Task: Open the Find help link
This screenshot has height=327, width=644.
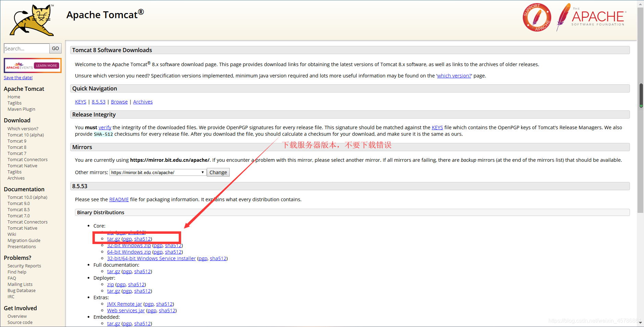Action: pyautogui.click(x=17, y=272)
